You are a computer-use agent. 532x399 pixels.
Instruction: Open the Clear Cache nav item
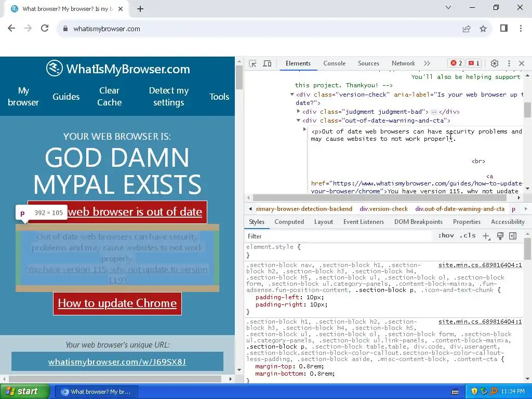(x=109, y=96)
